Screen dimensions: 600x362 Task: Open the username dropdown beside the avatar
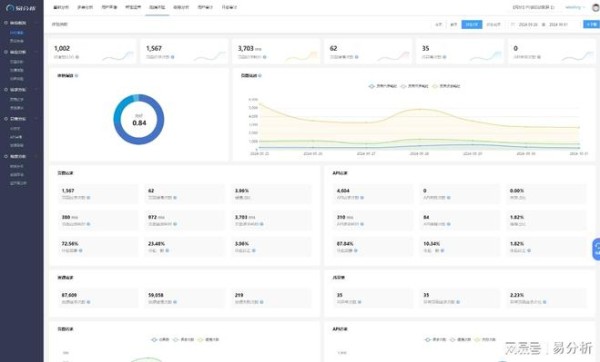click(575, 7)
